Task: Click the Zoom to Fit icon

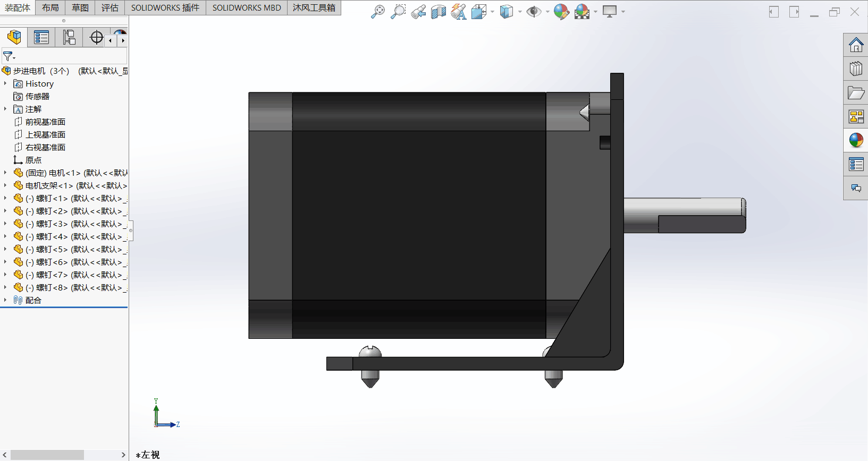Action: click(x=378, y=12)
